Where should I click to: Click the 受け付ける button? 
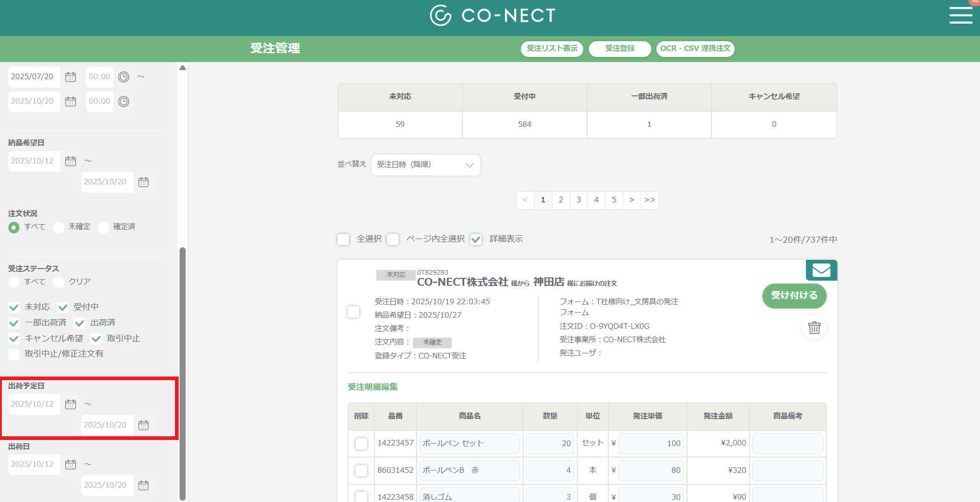794,295
